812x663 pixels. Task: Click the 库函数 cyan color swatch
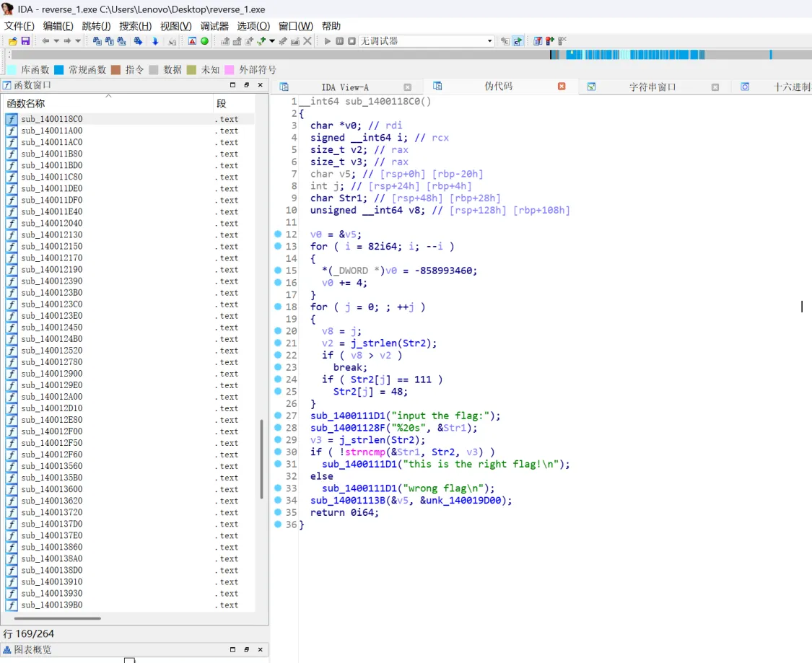click(12, 70)
